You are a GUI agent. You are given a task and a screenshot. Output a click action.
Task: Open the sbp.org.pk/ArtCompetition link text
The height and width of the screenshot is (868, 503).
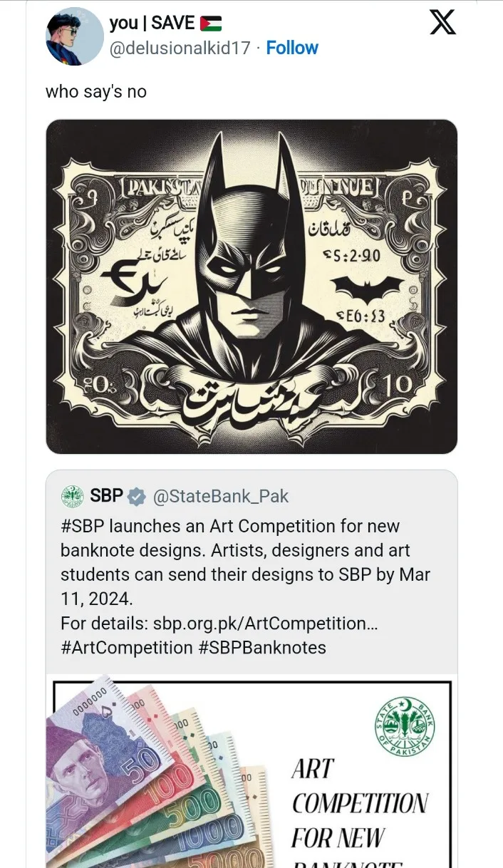click(265, 624)
